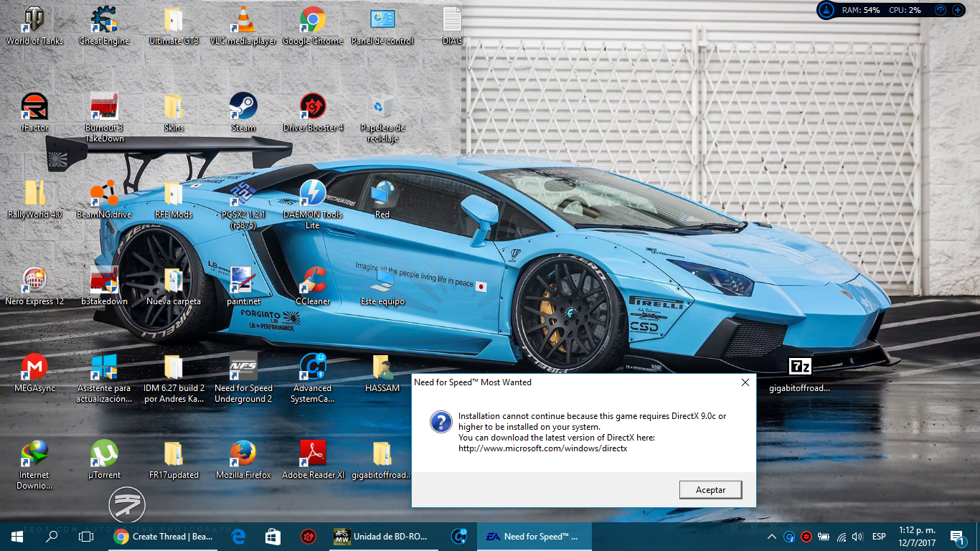Click the plus button on performance widget

click(957, 10)
